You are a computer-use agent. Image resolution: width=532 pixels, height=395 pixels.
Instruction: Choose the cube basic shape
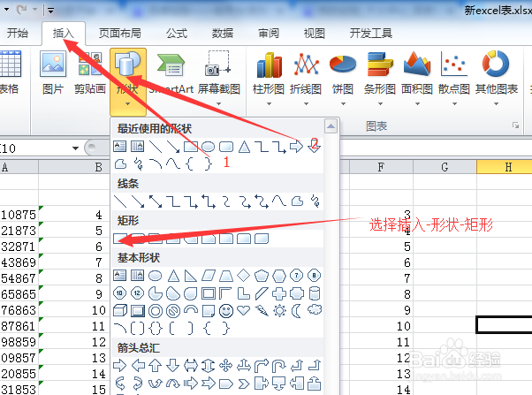[120, 310]
